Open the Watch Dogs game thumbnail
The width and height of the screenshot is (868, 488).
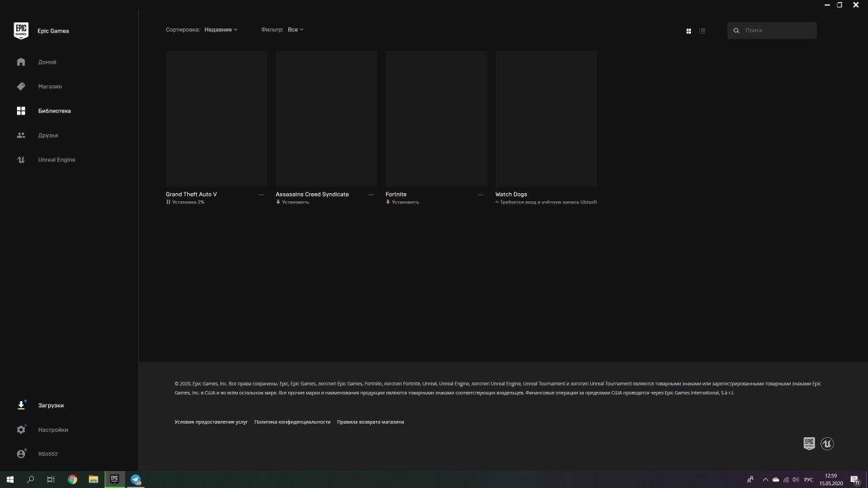click(x=547, y=119)
